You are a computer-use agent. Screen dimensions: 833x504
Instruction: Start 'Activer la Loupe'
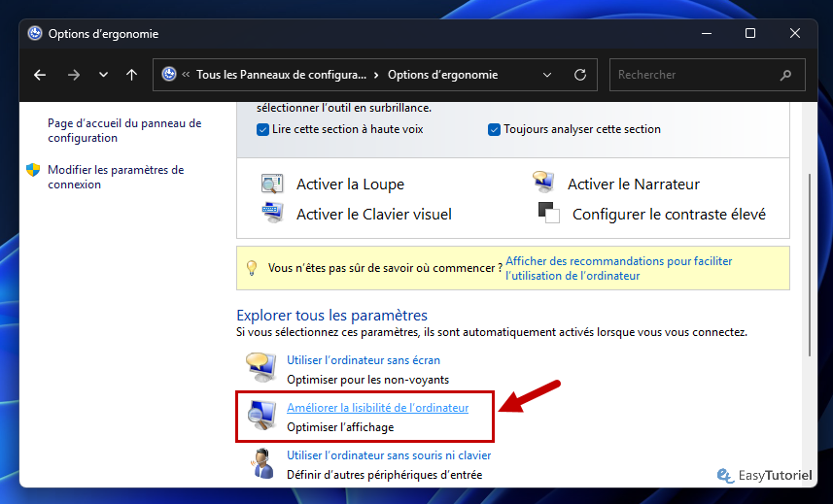(x=350, y=185)
